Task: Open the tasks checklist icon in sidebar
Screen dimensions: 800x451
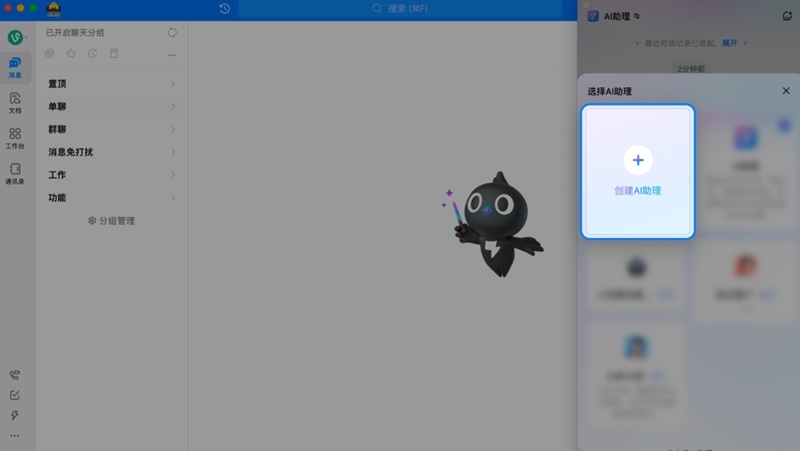Action: 15,395
